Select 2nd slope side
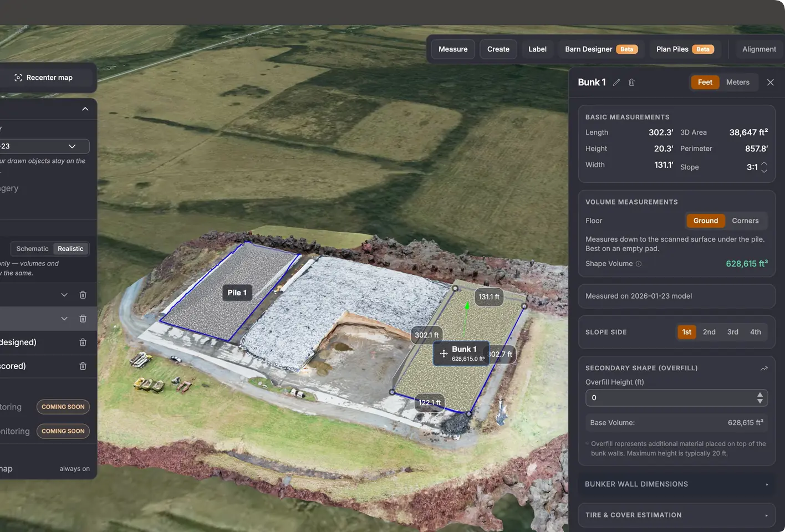This screenshot has height=532, width=785. [x=709, y=332]
